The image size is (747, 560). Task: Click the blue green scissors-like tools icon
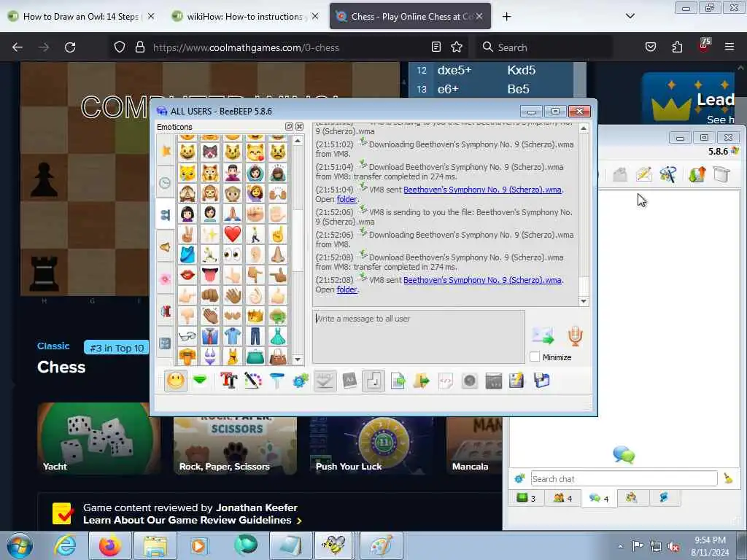pos(668,174)
